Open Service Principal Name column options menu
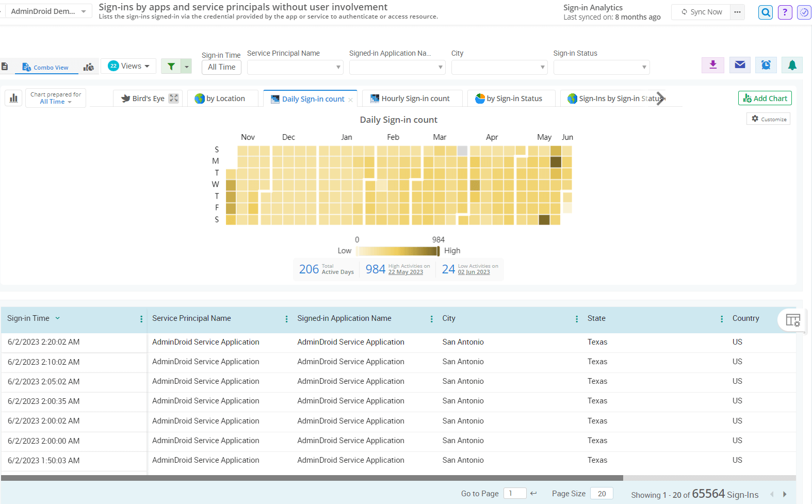This screenshot has width=812, height=504. coord(286,319)
